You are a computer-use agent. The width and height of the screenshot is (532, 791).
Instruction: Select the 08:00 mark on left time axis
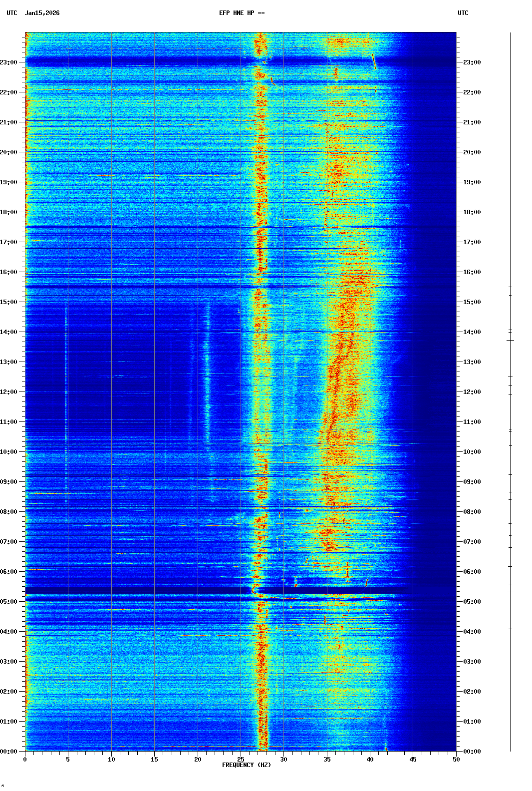pos(9,512)
